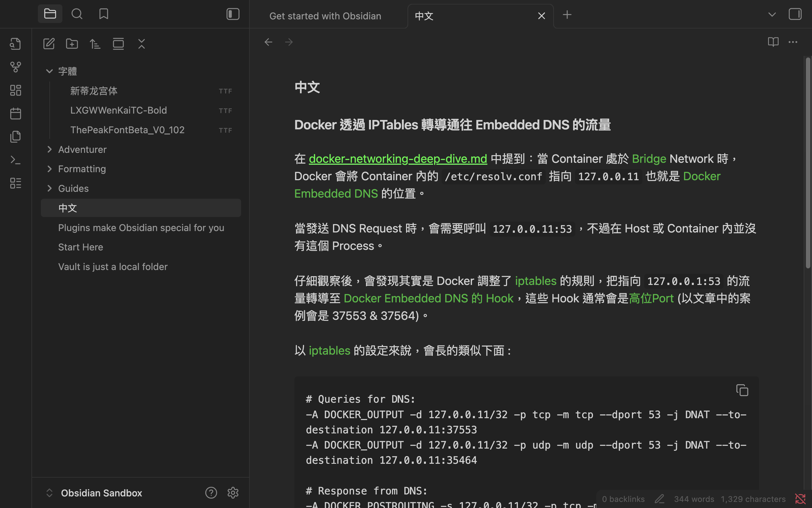Toggle the left sidebar collapse
812x508 pixels.
(x=233, y=14)
